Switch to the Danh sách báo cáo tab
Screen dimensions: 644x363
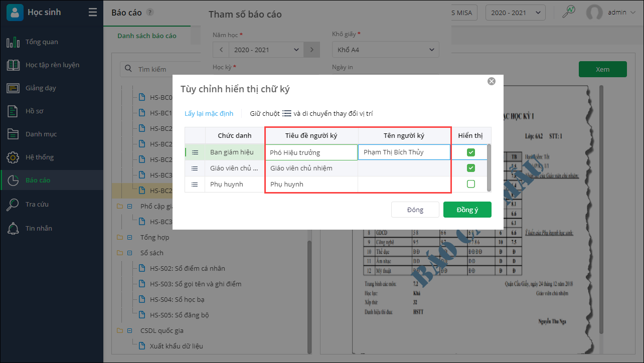147,36
